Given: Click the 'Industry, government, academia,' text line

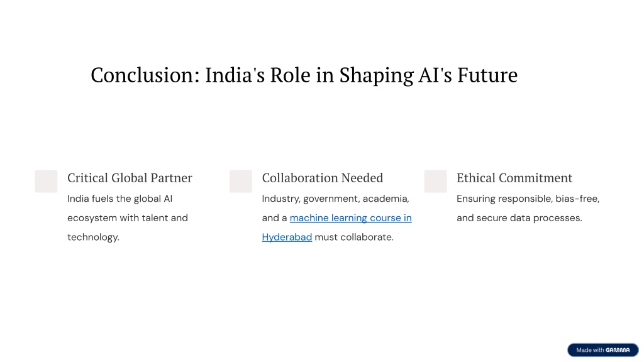Looking at the screenshot, I should 336,199.
